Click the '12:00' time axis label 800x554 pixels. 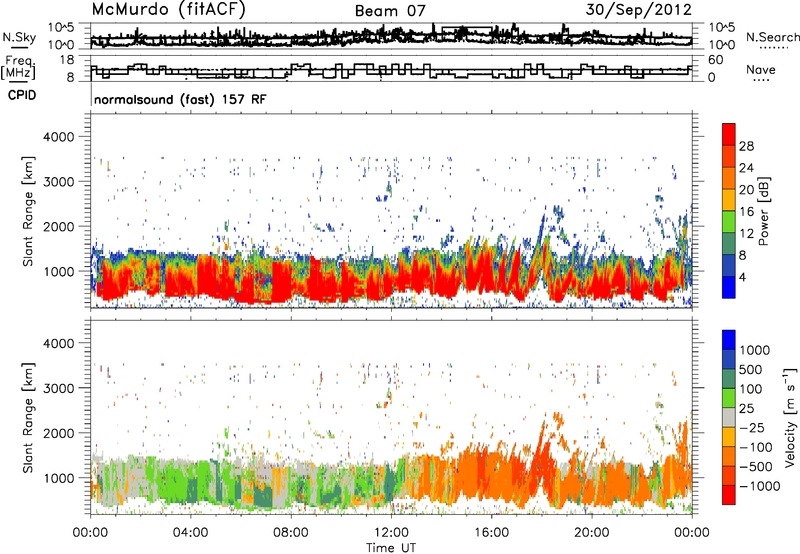[x=391, y=533]
